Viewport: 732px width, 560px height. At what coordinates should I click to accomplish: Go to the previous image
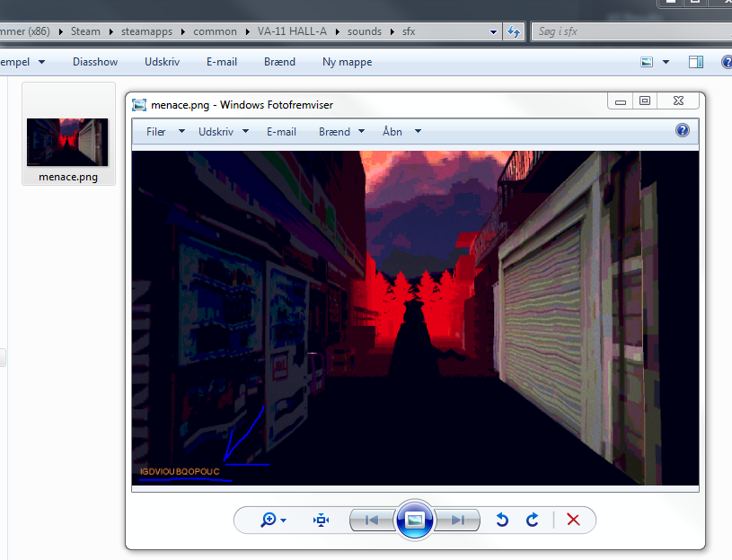click(x=371, y=520)
